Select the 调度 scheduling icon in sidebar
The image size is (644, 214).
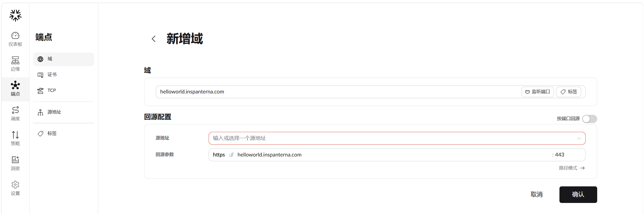pyautogui.click(x=15, y=110)
